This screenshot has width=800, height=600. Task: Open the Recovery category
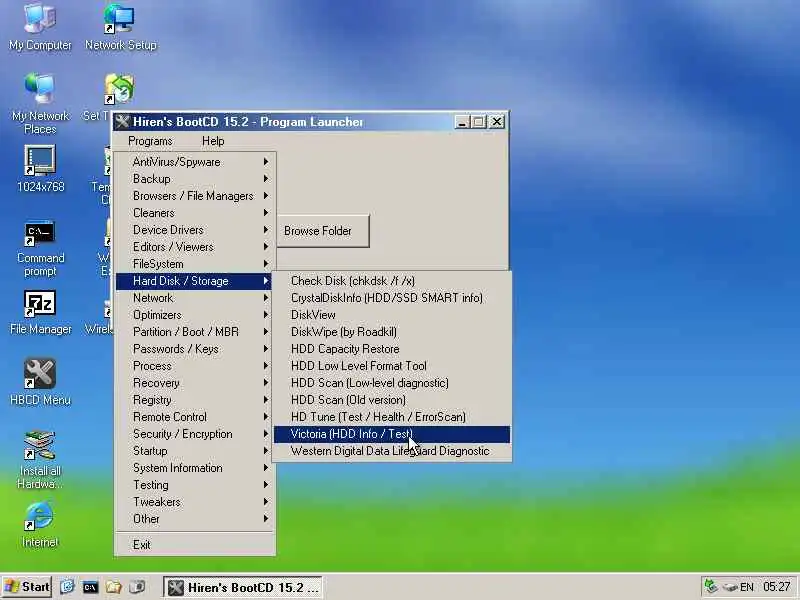click(196, 383)
